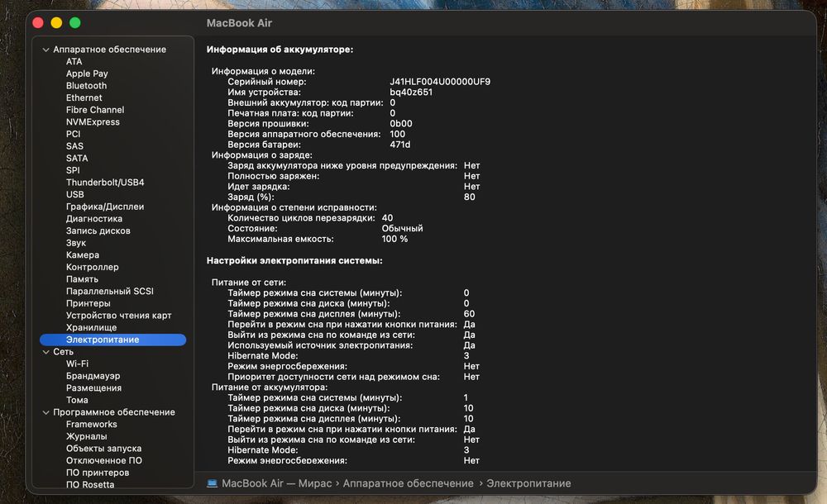Click device name value bq40z651

pyautogui.click(x=411, y=93)
